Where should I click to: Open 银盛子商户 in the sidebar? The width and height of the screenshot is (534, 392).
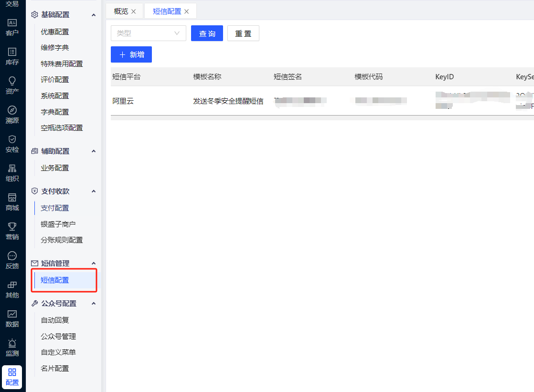point(58,224)
